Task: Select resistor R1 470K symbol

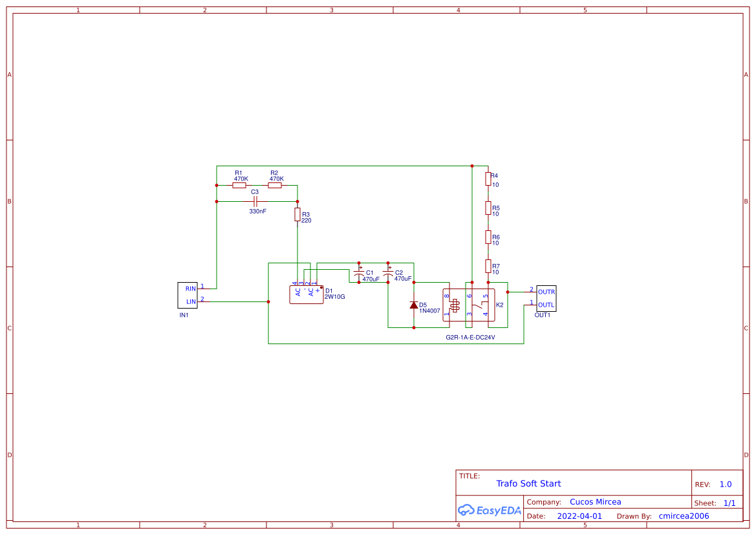Action: [239, 184]
